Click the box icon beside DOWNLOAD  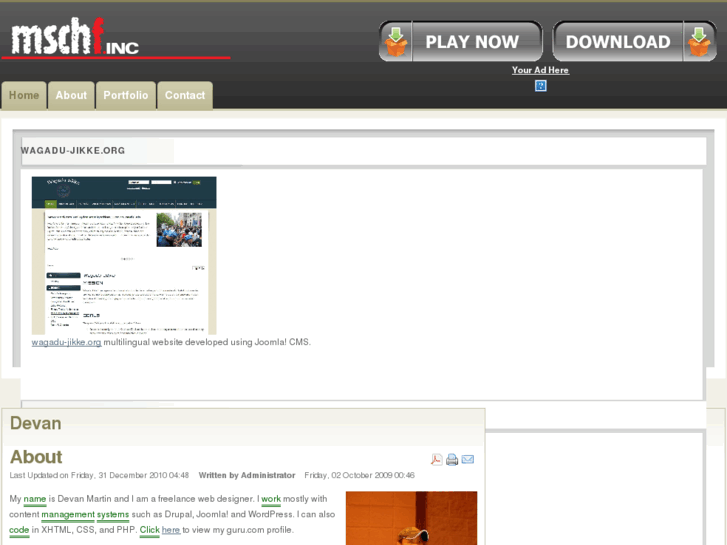(699, 42)
